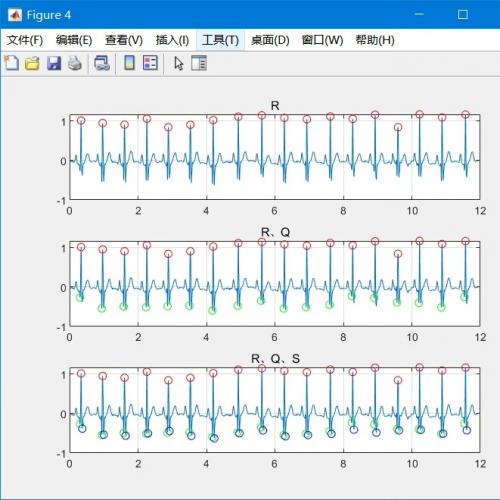Open the 窗口(W) menu
The width and height of the screenshot is (500, 500).
[x=322, y=40]
